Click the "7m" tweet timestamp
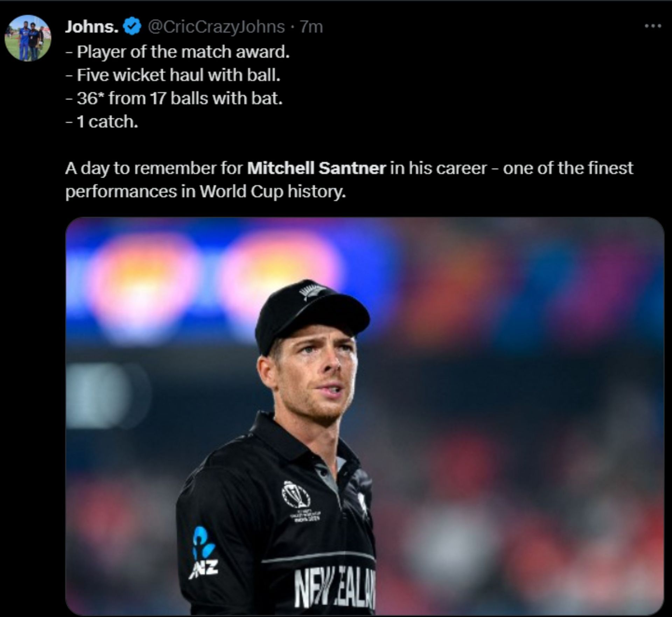 pyautogui.click(x=311, y=27)
